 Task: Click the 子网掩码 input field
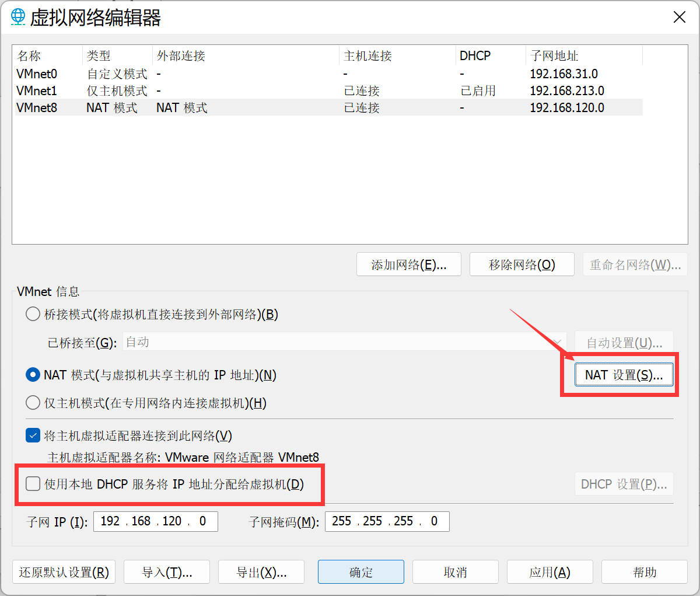(x=387, y=521)
